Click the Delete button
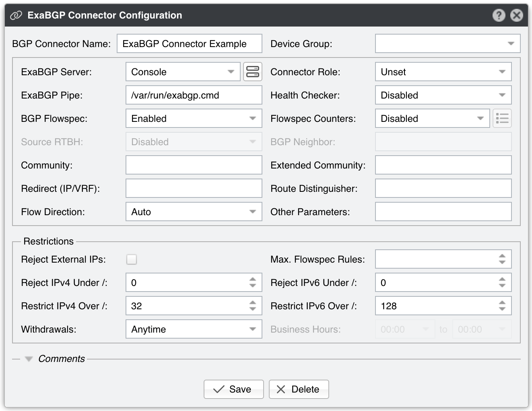Viewport: 532px width, 411px height. tap(299, 389)
